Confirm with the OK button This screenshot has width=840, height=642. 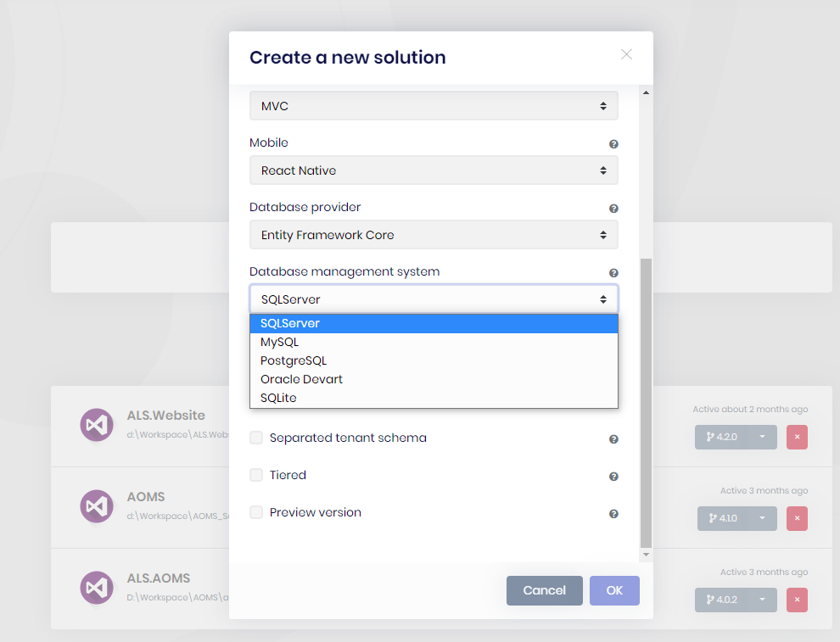pyautogui.click(x=614, y=590)
